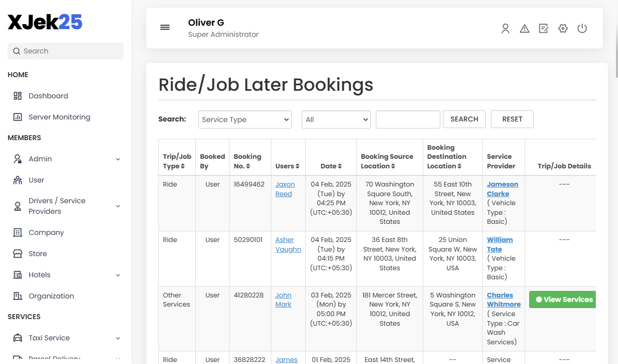The height and width of the screenshot is (364, 618).
Task: Toggle sorting on the Users column
Action: click(288, 165)
